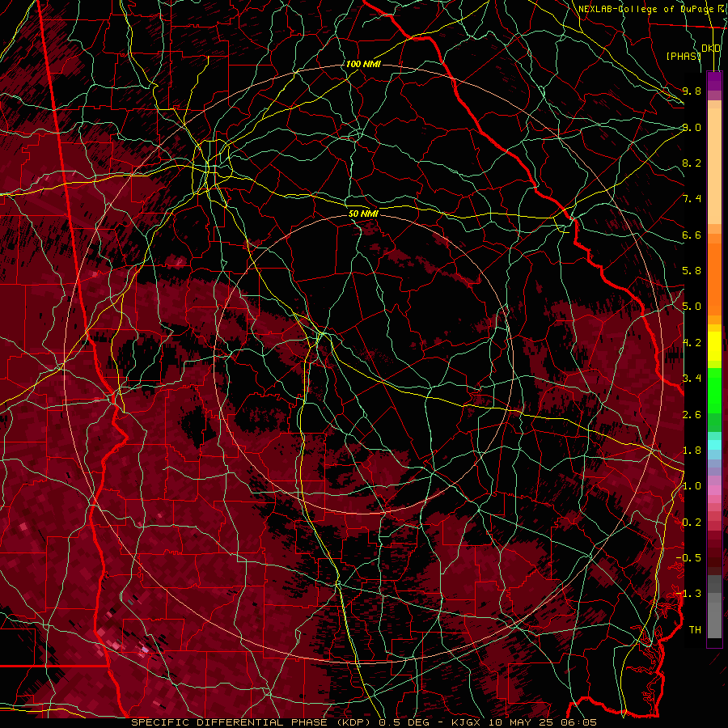Click the KJGX station ID in caption
The height and width of the screenshot is (728, 728).
pos(467,722)
